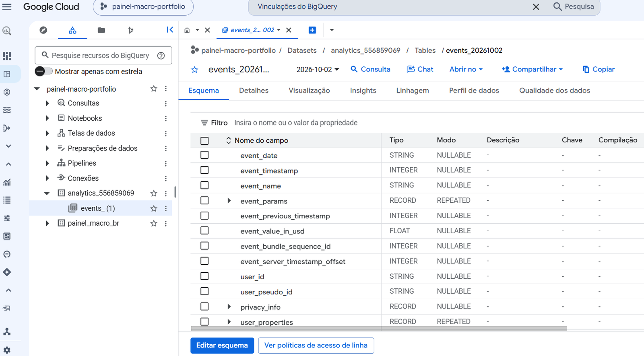
Task: Click the Copiar button
Action: tap(599, 69)
